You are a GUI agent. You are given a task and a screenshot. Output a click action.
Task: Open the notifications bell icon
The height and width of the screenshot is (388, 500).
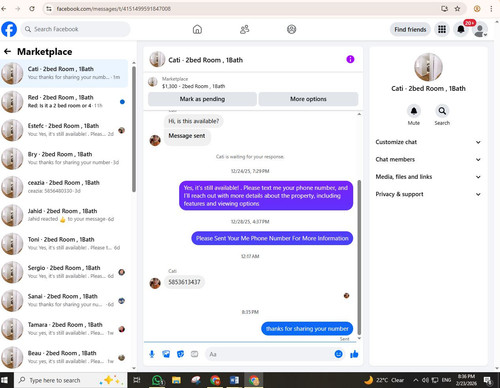point(461,29)
